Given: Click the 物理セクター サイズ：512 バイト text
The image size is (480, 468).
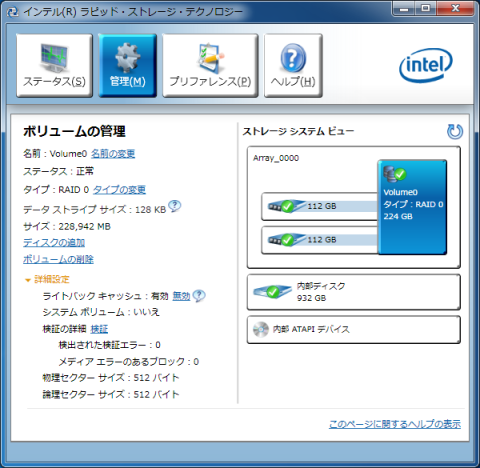Looking at the screenshot, I should [x=111, y=378].
